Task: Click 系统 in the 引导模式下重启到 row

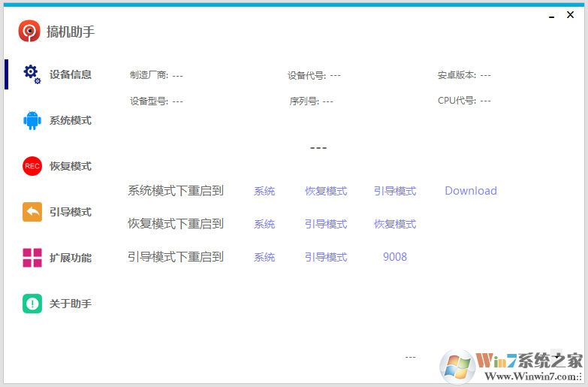Action: (x=264, y=257)
